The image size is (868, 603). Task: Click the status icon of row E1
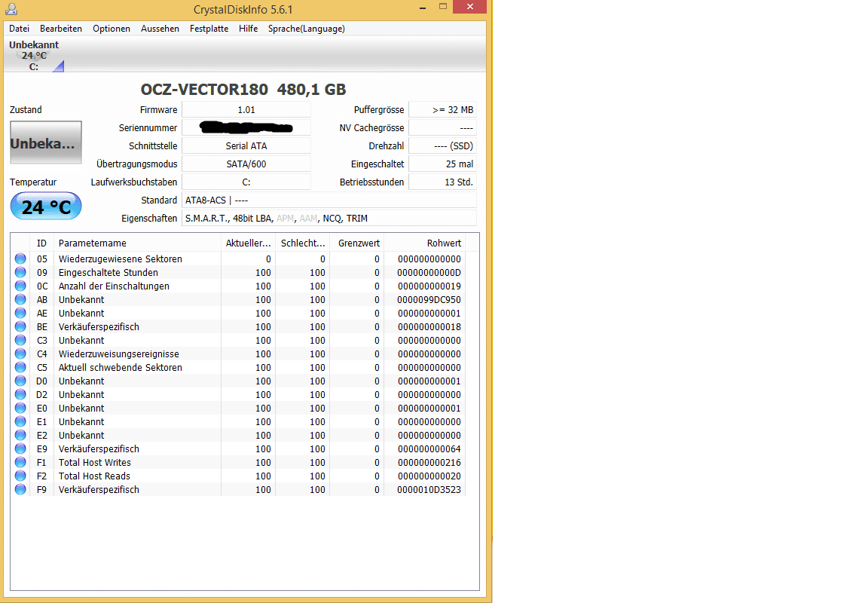[x=20, y=421]
